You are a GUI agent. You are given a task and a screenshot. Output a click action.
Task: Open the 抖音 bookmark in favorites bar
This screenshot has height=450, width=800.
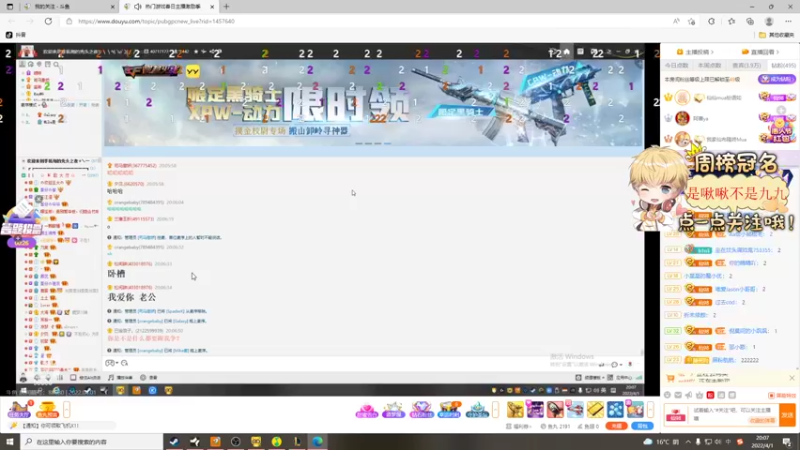[x=16, y=35]
